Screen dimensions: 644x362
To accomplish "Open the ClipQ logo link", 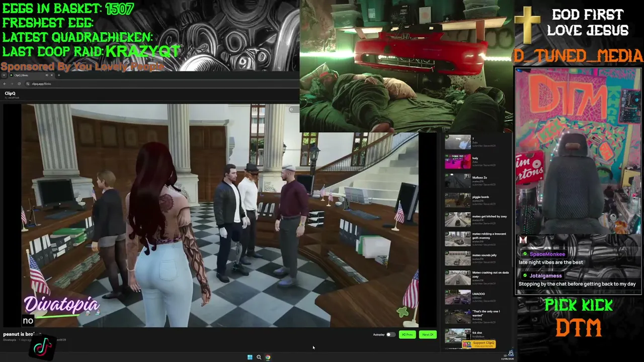I will 10,94.
